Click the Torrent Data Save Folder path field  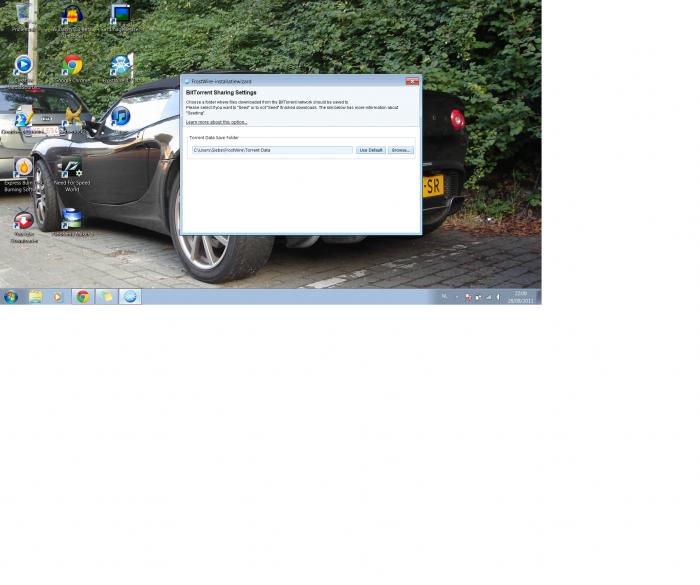coord(272,150)
